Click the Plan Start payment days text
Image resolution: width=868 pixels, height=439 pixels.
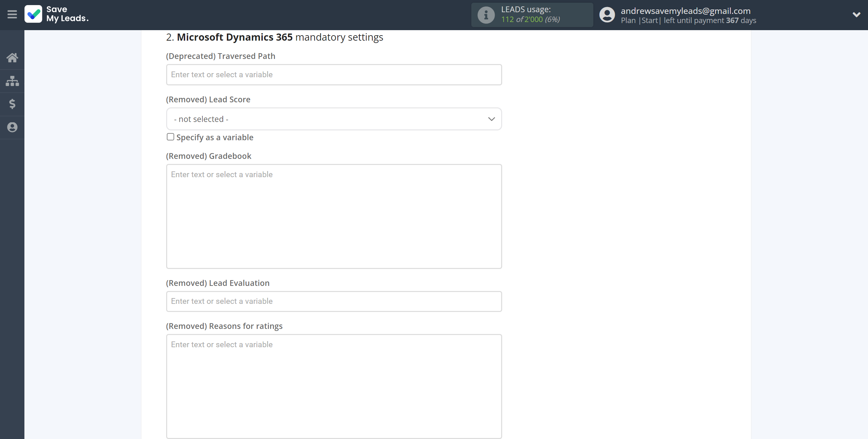point(688,21)
